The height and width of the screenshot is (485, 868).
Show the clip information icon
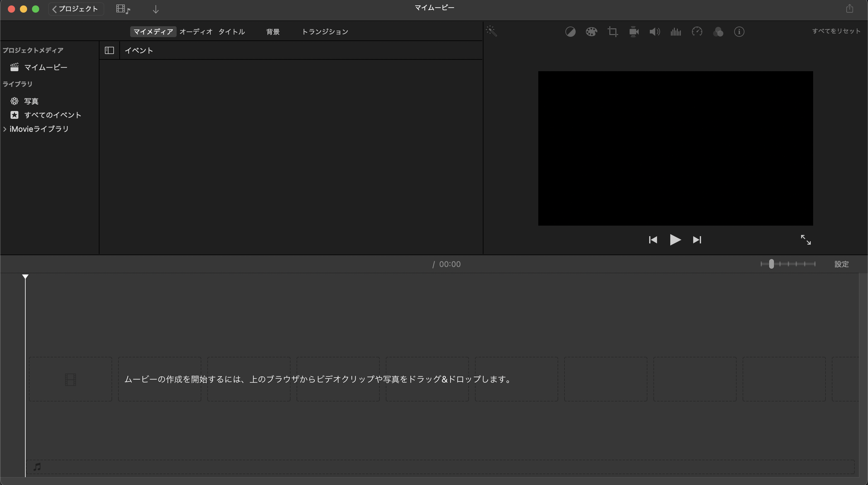[x=739, y=32]
